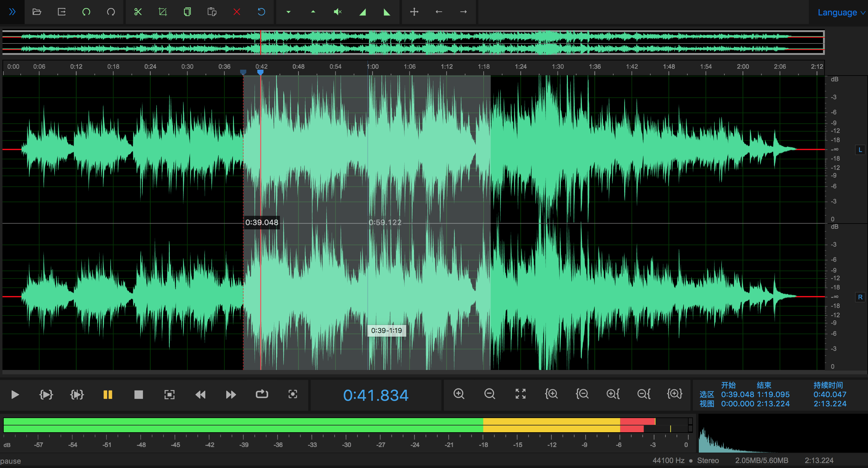The width and height of the screenshot is (868, 468).
Task: Click the crop selection icon
Action: click(162, 12)
